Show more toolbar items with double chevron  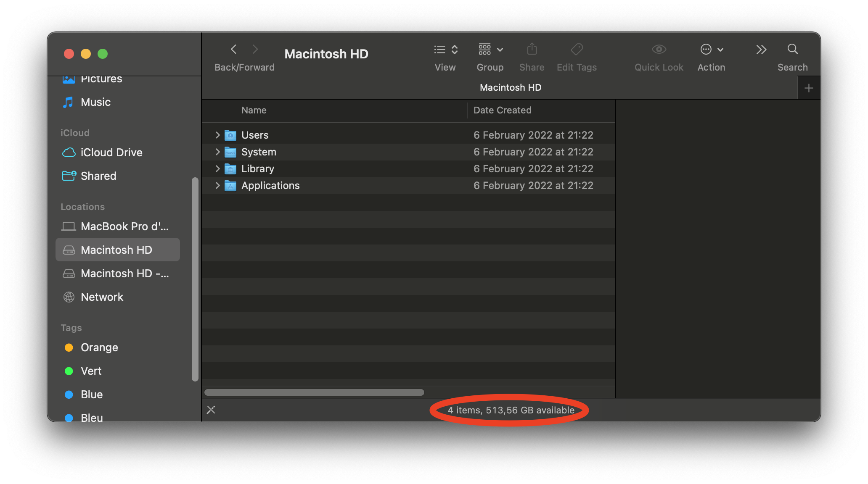coord(761,50)
